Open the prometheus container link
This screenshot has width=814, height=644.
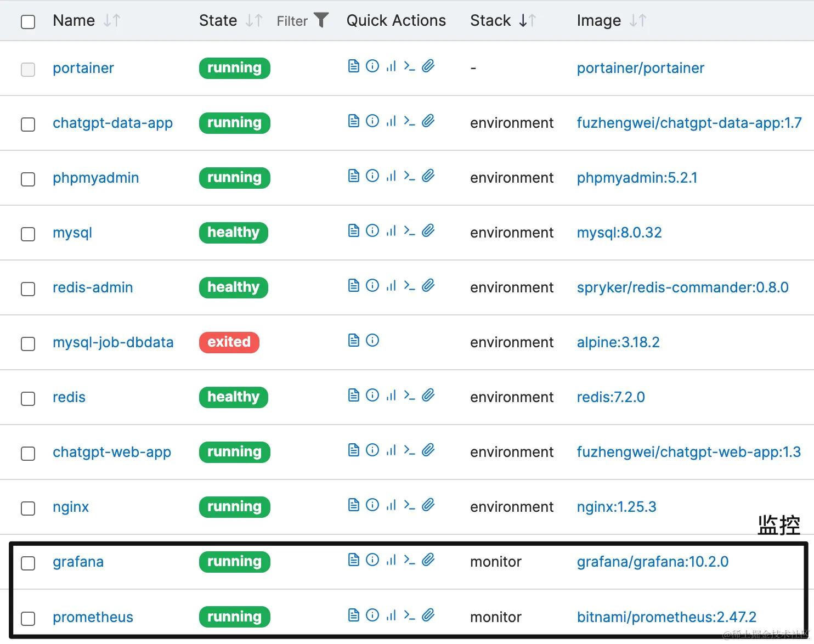(93, 617)
